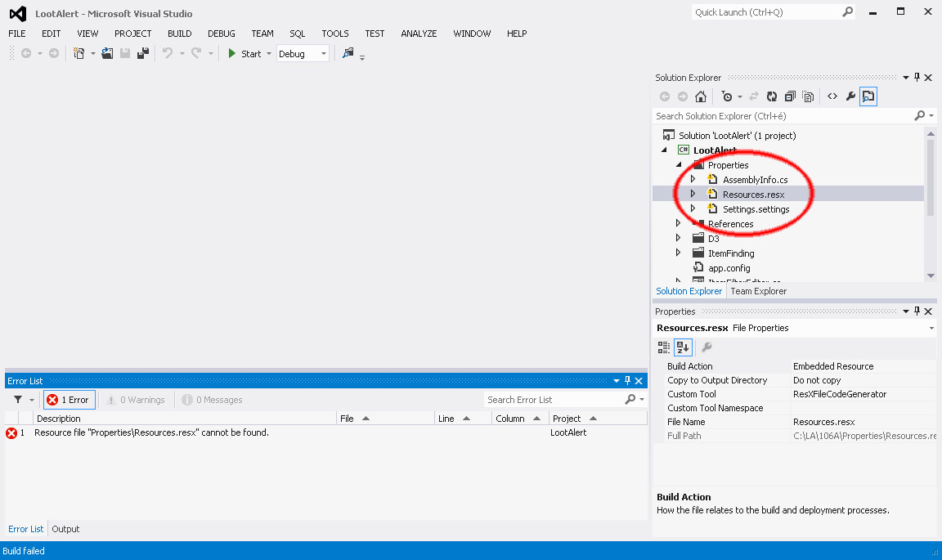Click the Properties wrench icon in Solution Explorer
The image size is (942, 560).
[x=850, y=96]
